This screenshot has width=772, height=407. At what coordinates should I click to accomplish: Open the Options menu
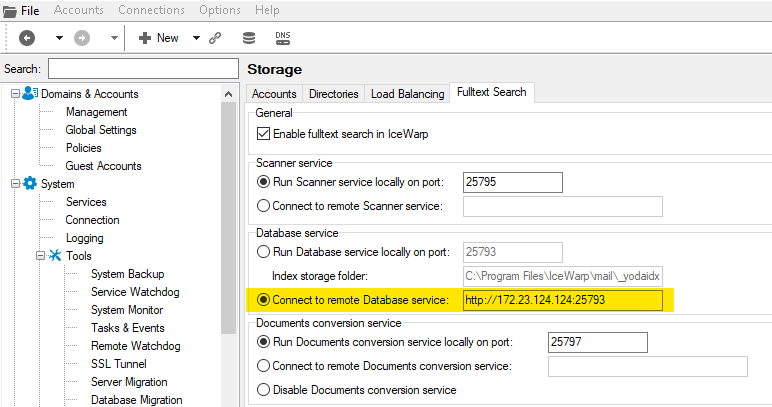pos(220,10)
